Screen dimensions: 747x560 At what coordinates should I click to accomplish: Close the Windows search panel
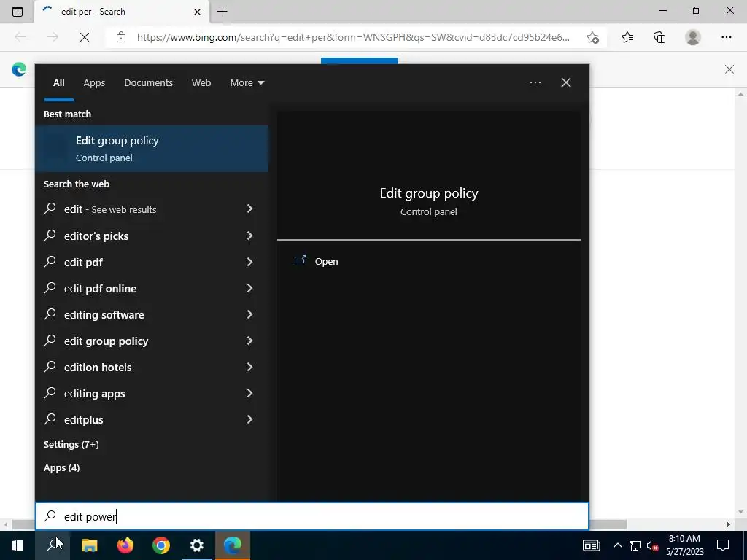565,82
